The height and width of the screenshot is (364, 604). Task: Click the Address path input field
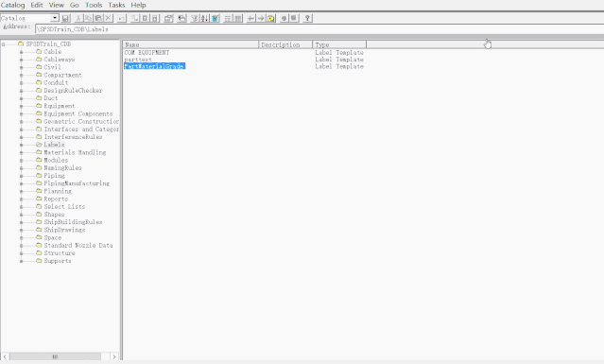coord(319,29)
